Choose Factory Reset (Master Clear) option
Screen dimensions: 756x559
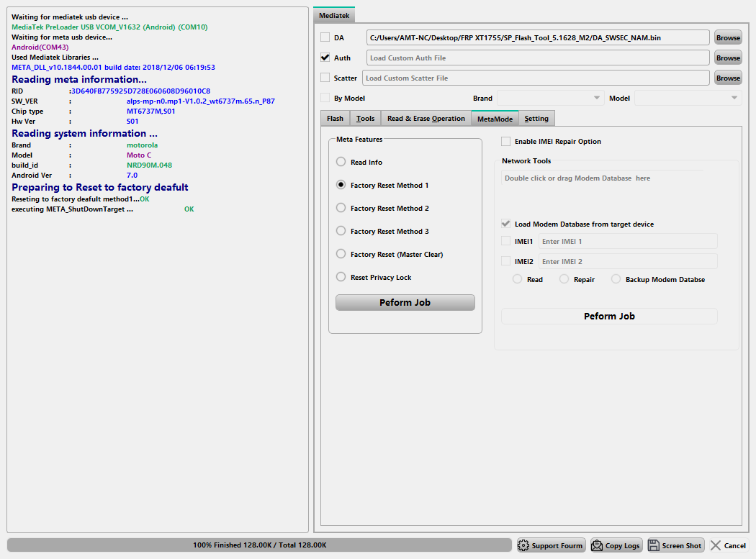coord(341,254)
